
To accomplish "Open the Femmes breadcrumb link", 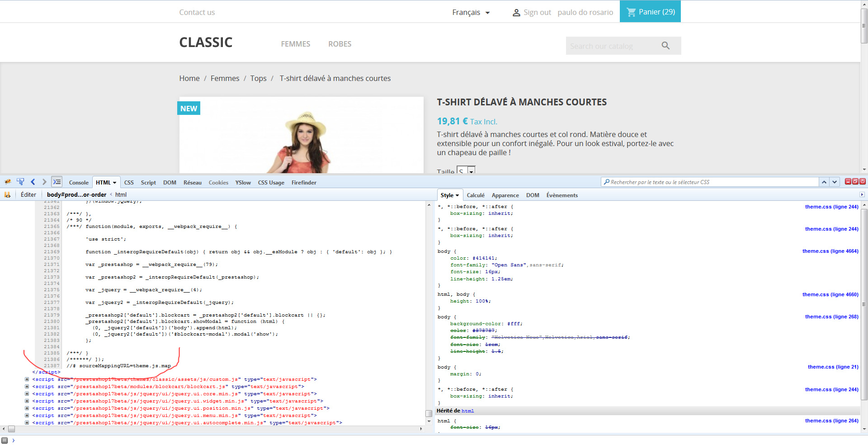I will pos(225,78).
